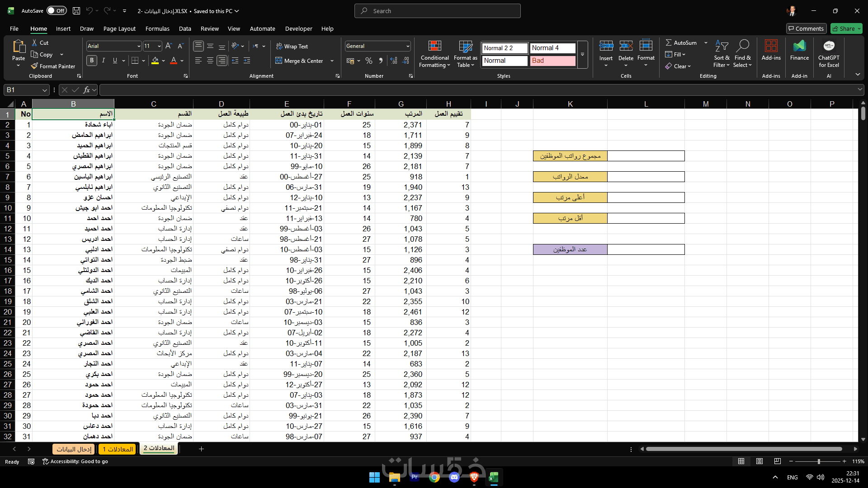Click the Percent Style icon
The image size is (868, 488).
pyautogui.click(x=369, y=61)
